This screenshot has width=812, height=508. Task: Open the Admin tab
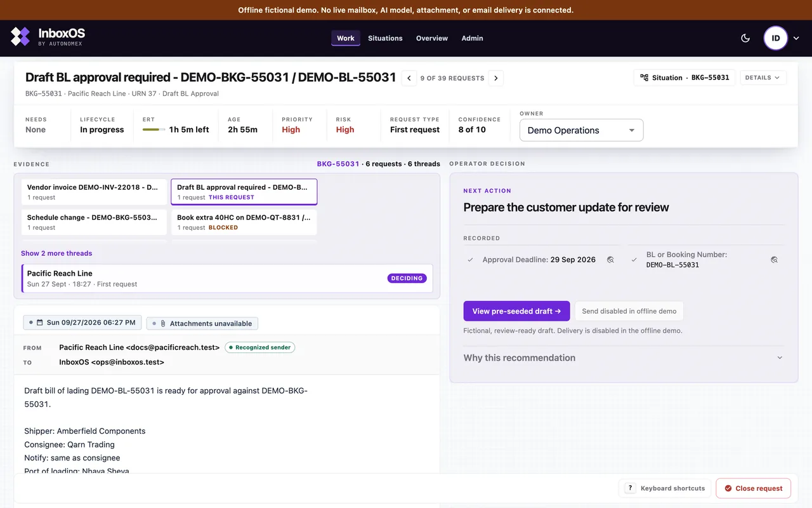(x=472, y=38)
